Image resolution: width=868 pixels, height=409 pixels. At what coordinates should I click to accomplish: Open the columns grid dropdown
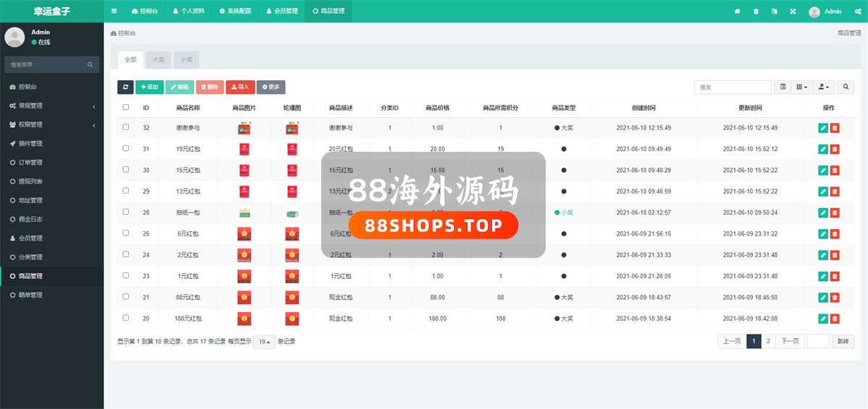click(x=801, y=87)
